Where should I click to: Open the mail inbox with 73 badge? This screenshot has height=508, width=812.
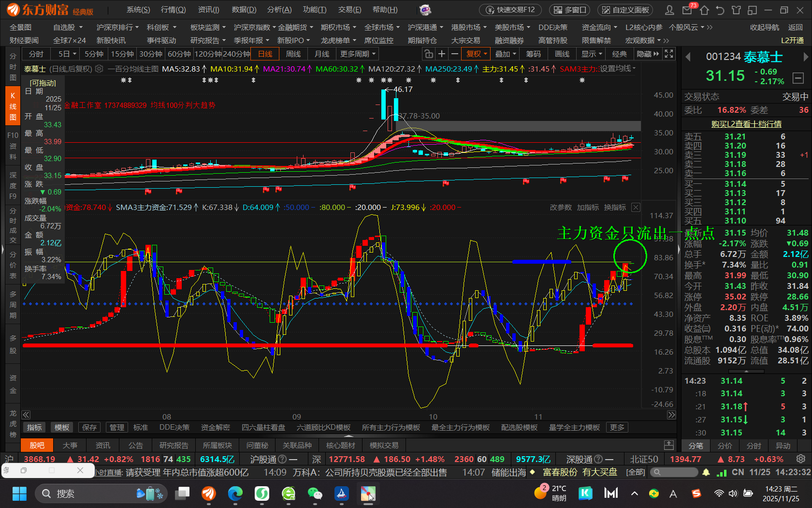click(x=687, y=10)
